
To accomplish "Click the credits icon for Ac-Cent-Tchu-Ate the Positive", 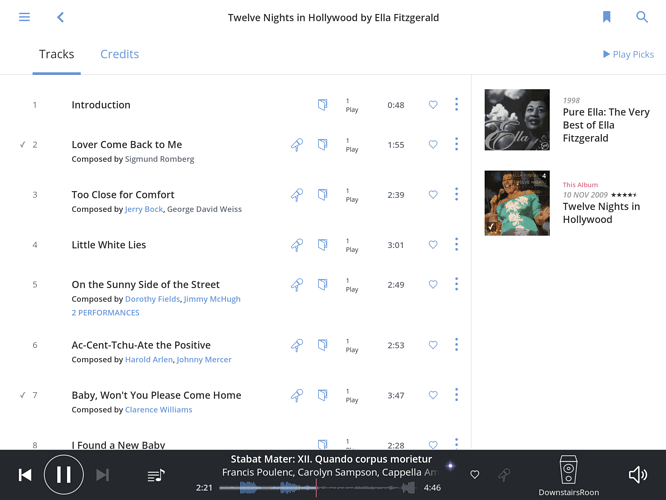I will point(323,345).
